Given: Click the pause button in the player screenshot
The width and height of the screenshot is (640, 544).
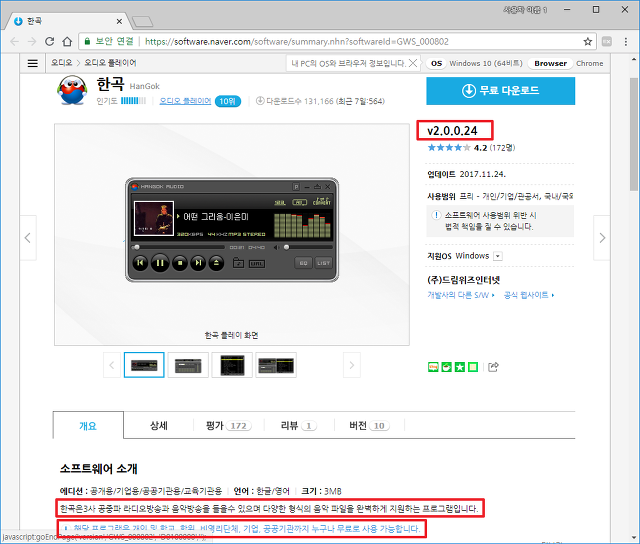Looking at the screenshot, I should pyautogui.click(x=160, y=263).
